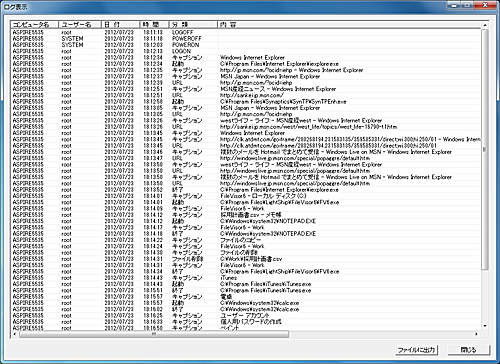Select the 終了 iTunes.exe log entry

pyautogui.click(x=246, y=291)
